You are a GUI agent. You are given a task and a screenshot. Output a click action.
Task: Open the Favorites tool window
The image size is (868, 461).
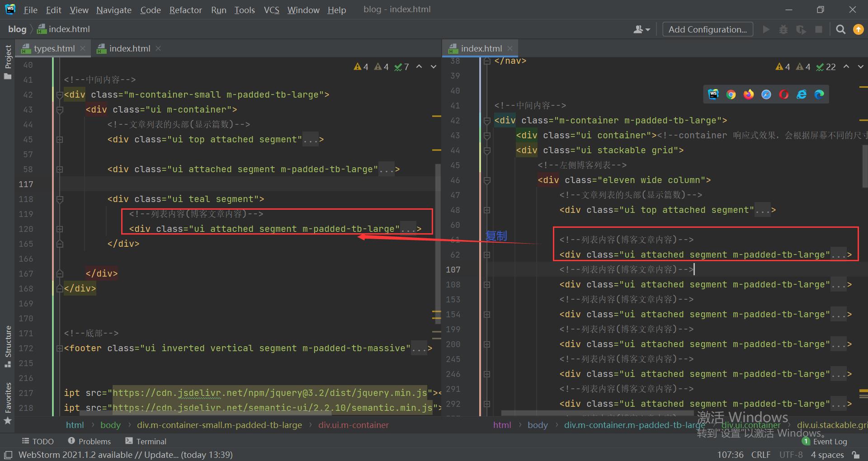pos(8,403)
